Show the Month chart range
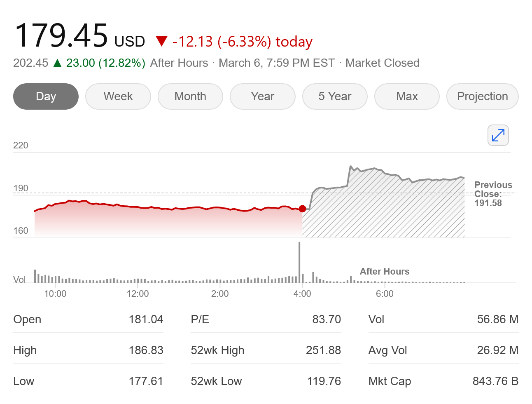 tap(190, 96)
